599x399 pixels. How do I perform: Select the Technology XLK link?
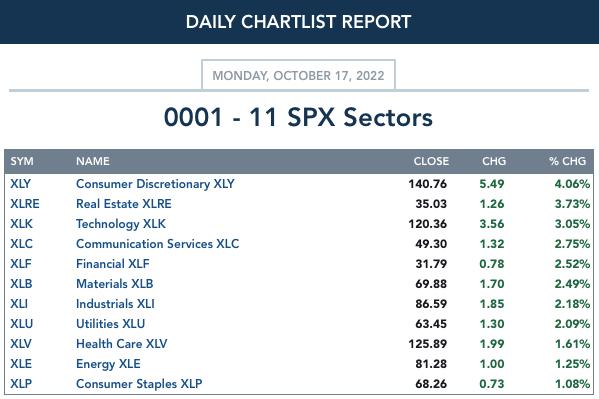[x=121, y=224]
